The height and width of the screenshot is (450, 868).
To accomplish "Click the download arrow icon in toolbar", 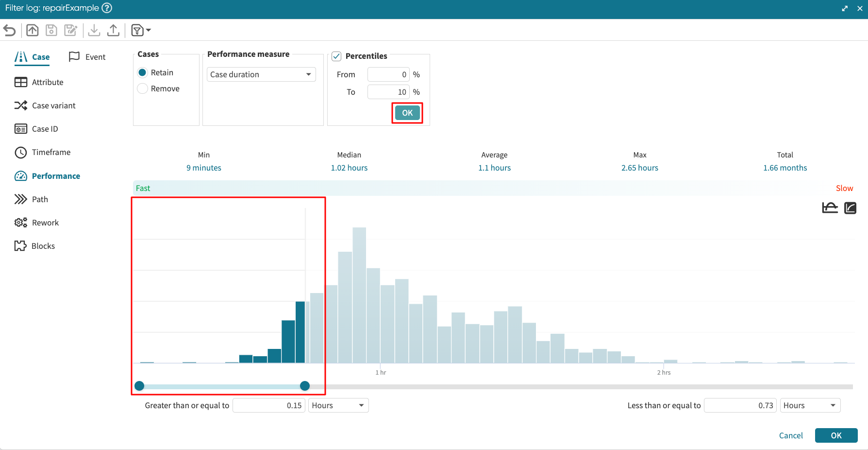I will pyautogui.click(x=94, y=31).
